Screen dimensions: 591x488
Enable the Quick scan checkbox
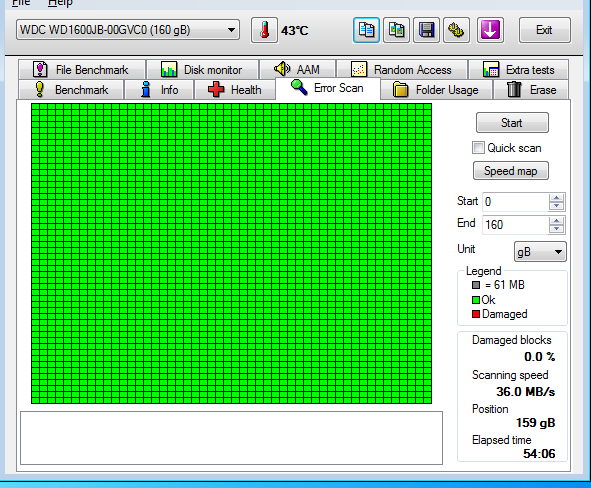(478, 147)
